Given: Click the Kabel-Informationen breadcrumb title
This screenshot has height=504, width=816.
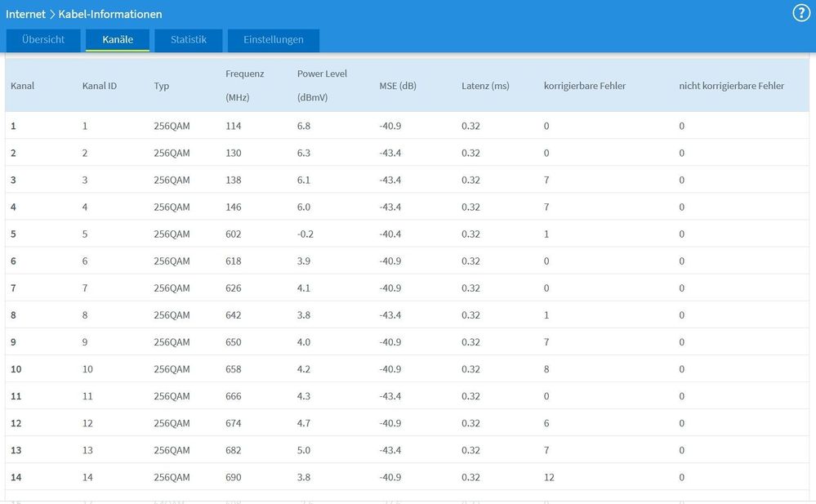Looking at the screenshot, I should tap(110, 14).
